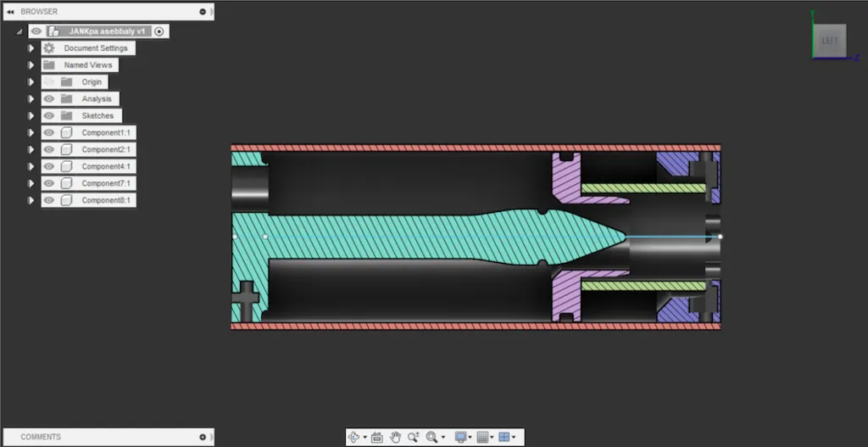The height and width of the screenshot is (447, 868).
Task: Click the LEFT face of ViewCube
Action: (829, 41)
